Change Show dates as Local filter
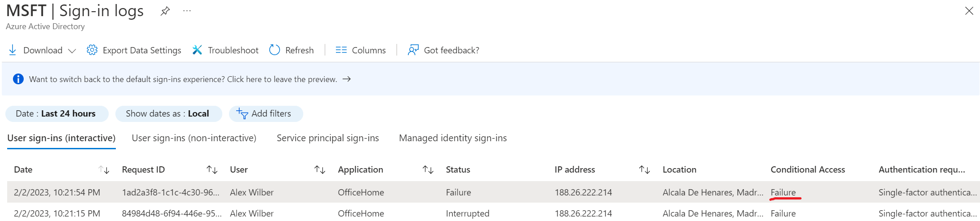Image resolution: width=980 pixels, height=221 pixels. pos(168,114)
